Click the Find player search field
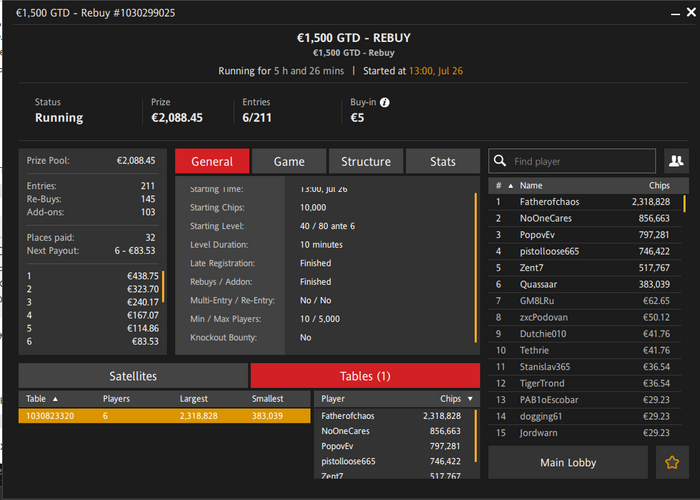Viewport: 700px width, 500px height. [x=572, y=161]
